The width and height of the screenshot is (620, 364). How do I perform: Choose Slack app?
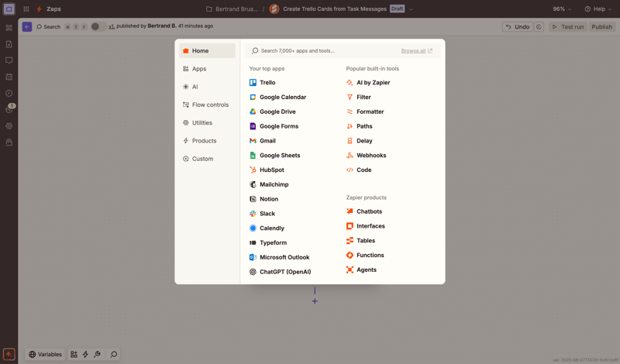click(x=262, y=214)
